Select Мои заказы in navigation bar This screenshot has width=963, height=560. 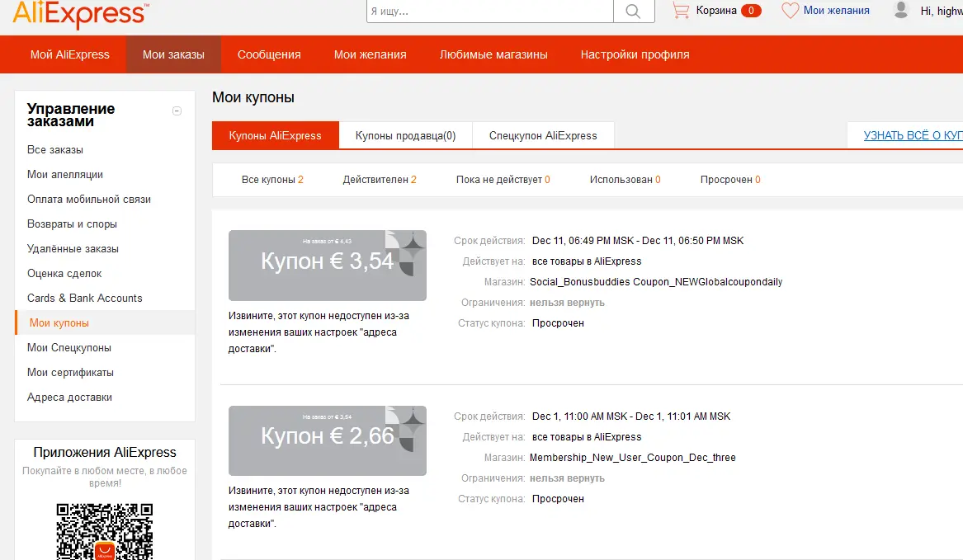click(173, 54)
